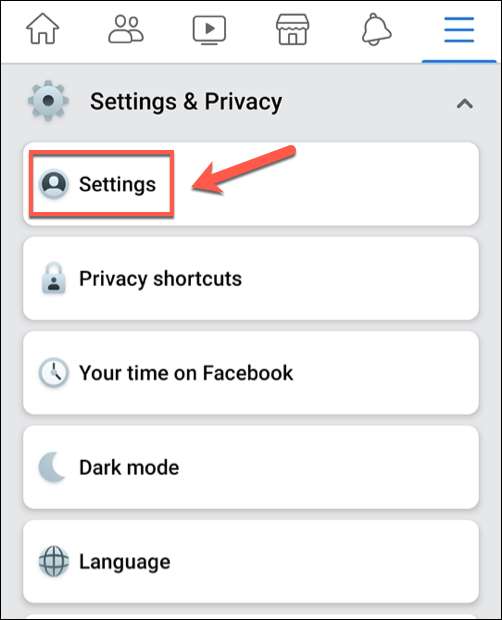Click the padlock icon for Privacy shortcuts
This screenshot has width=502, height=620.
(54, 278)
